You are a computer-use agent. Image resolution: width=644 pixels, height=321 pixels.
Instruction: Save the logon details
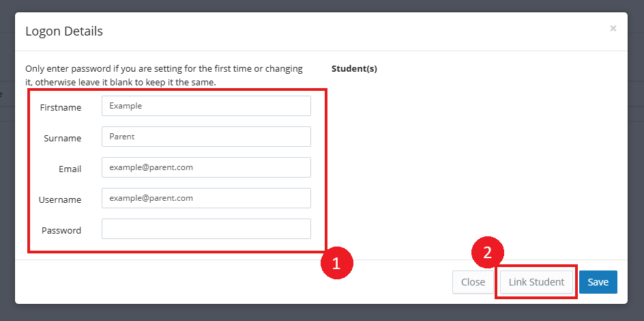pyautogui.click(x=598, y=282)
